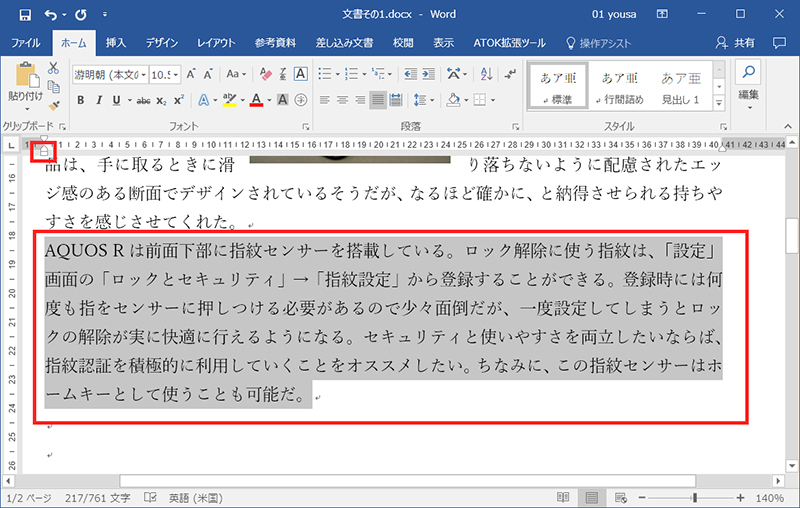The height and width of the screenshot is (508, 800).
Task: Open the font name dropdown 游明朝
Action: [x=143, y=75]
